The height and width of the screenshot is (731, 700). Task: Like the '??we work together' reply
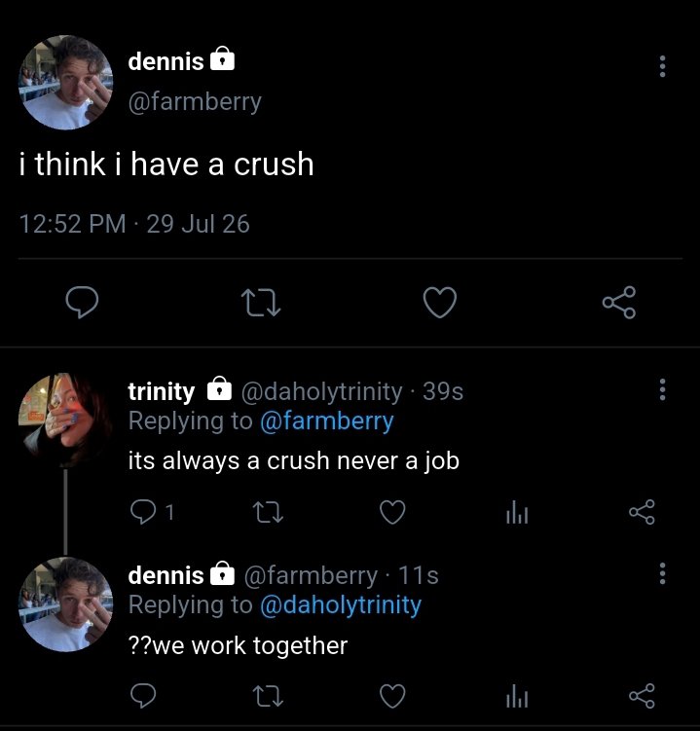coord(392,696)
